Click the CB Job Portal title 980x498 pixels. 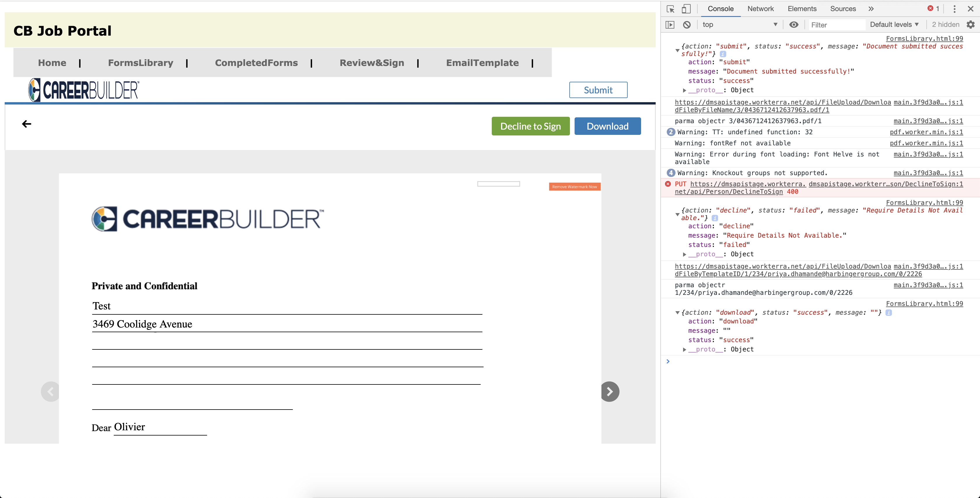click(62, 31)
